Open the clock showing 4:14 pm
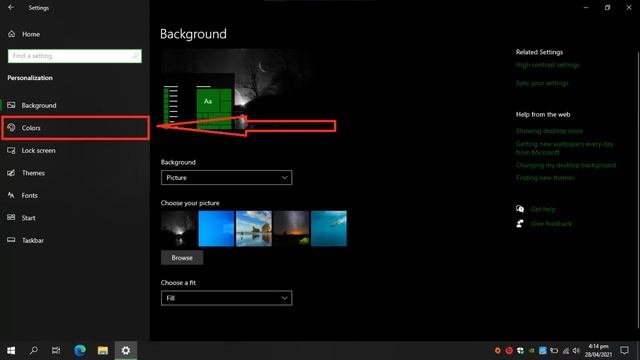The image size is (640, 360). (x=598, y=351)
